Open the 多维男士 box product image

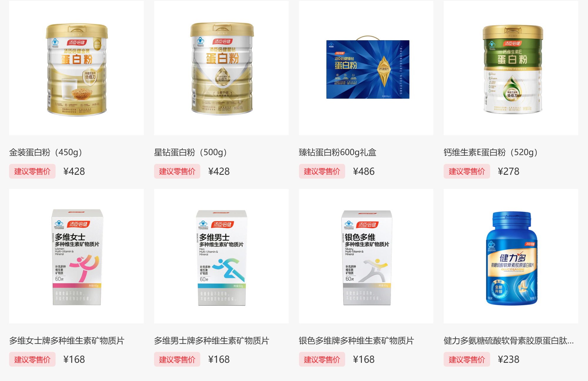tap(221, 256)
